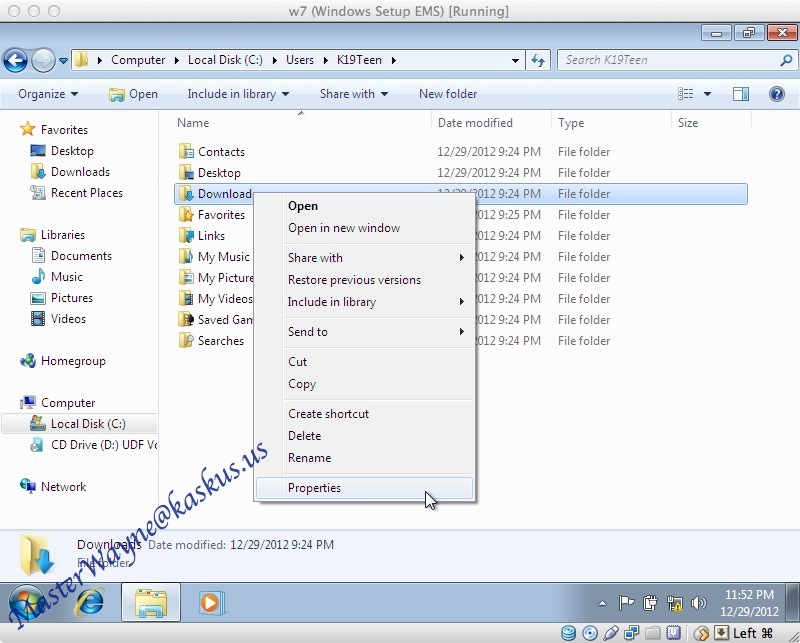Open the Windows Start orb
Viewport: 800px width, 643px height.
coord(26,603)
